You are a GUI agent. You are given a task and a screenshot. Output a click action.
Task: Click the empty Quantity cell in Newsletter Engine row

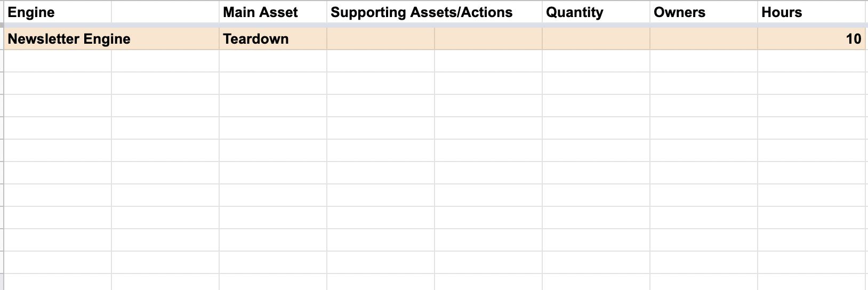click(x=596, y=39)
